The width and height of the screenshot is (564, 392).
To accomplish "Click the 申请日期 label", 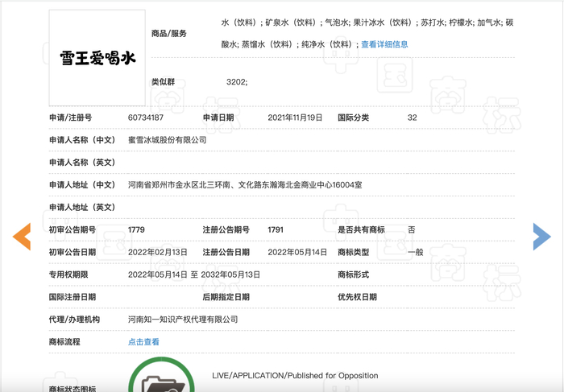I will (x=218, y=118).
